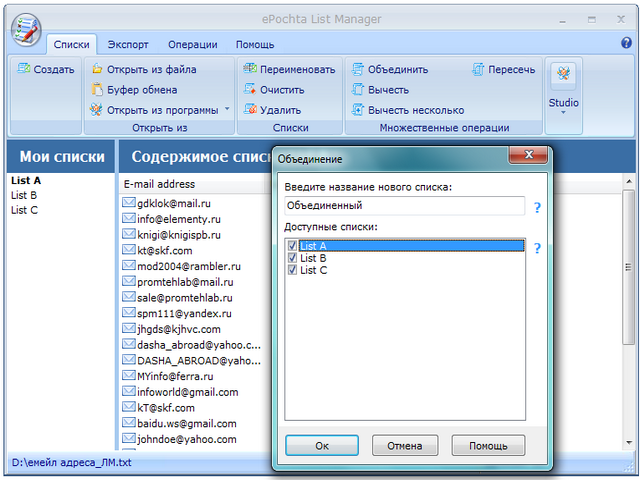Maximize the ePochta List Manager window
Image resolution: width=640 pixels, height=480 pixels.
pos(592,19)
